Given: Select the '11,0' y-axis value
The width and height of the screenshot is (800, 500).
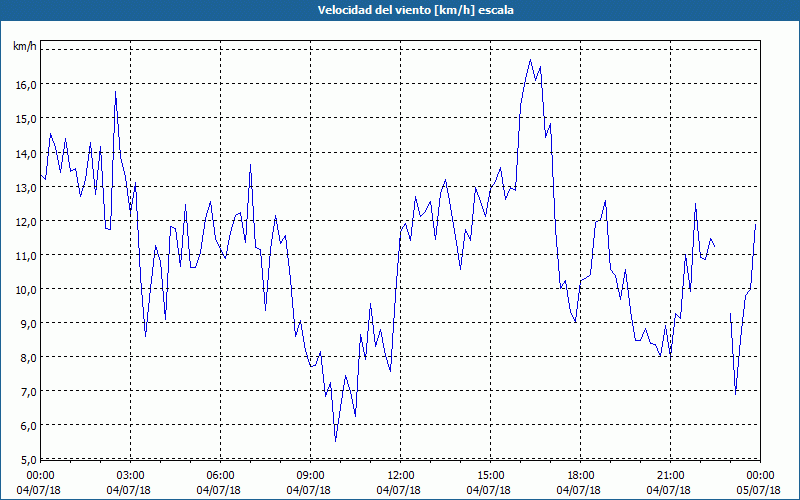Looking at the screenshot, I should tap(26, 256).
